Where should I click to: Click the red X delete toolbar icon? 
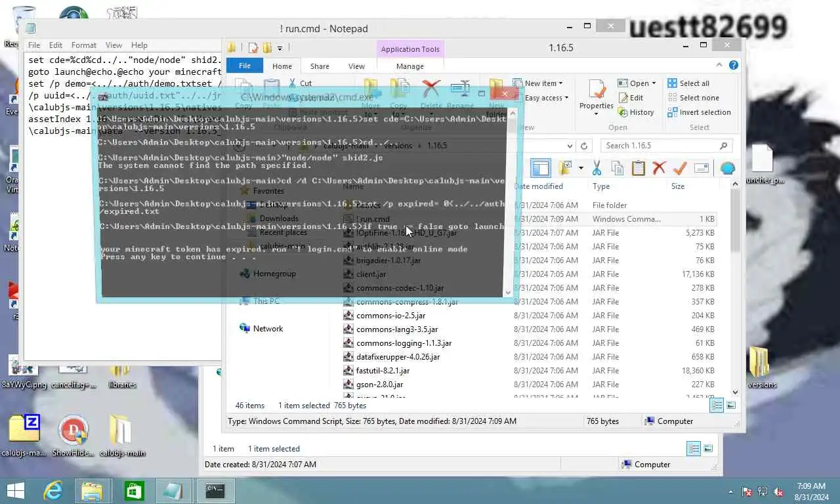[x=659, y=169]
